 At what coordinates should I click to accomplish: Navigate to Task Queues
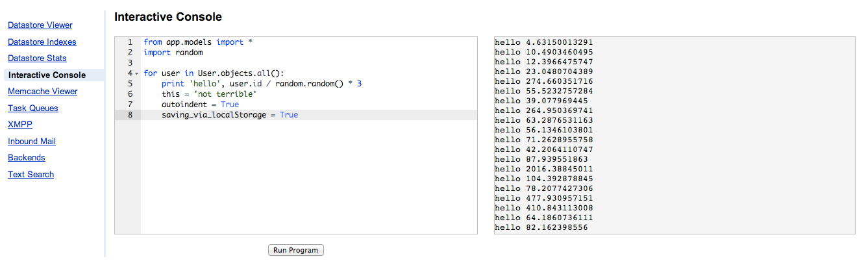[x=33, y=108]
